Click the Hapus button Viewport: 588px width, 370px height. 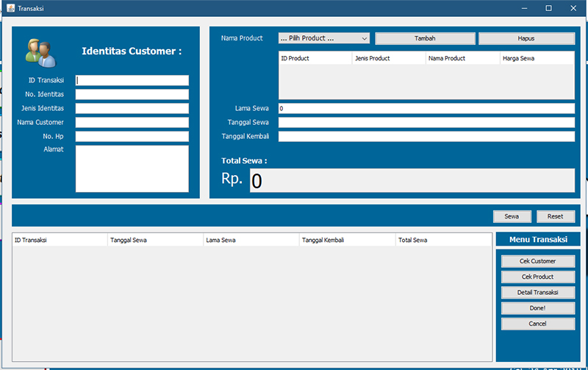point(526,38)
